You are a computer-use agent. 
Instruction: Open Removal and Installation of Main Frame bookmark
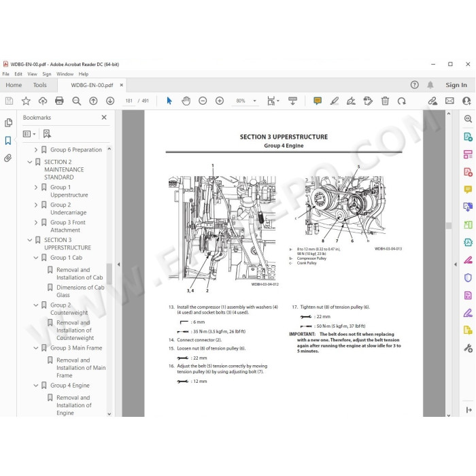click(x=81, y=368)
